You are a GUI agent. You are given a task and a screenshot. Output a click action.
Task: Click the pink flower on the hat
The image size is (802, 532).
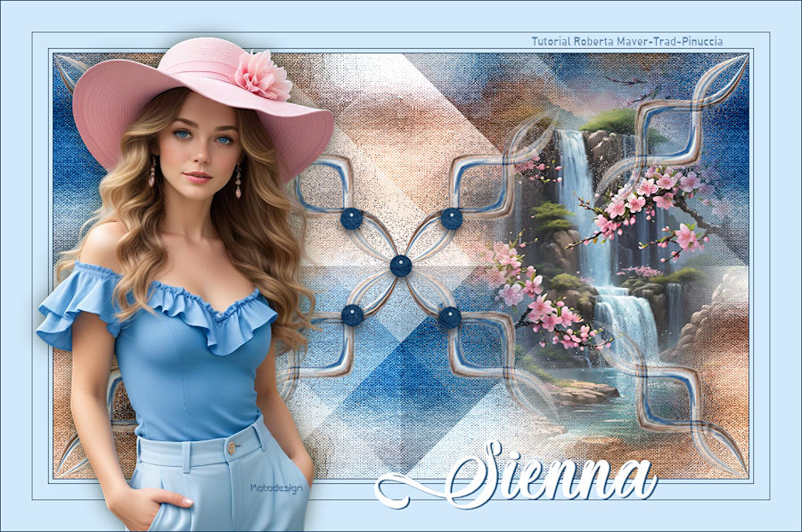pyautogui.click(x=262, y=75)
